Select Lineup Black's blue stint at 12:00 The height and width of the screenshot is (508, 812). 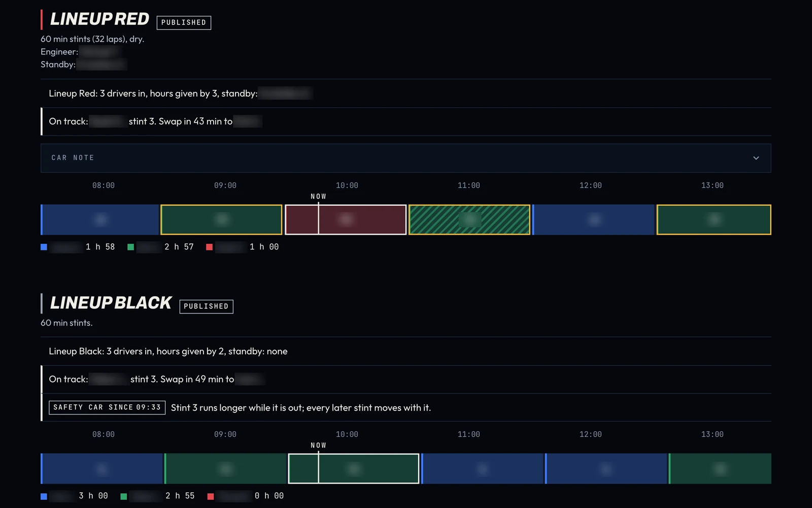[x=606, y=468]
